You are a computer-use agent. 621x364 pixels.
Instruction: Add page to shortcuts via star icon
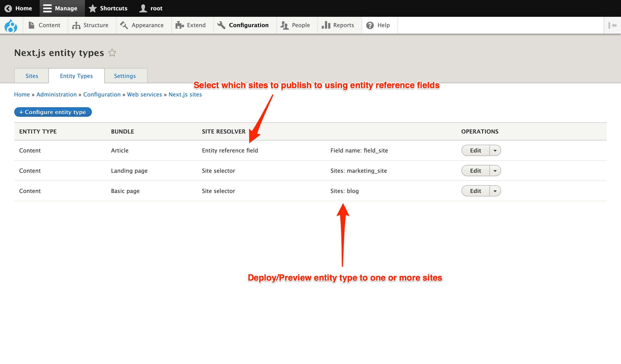pyautogui.click(x=112, y=53)
